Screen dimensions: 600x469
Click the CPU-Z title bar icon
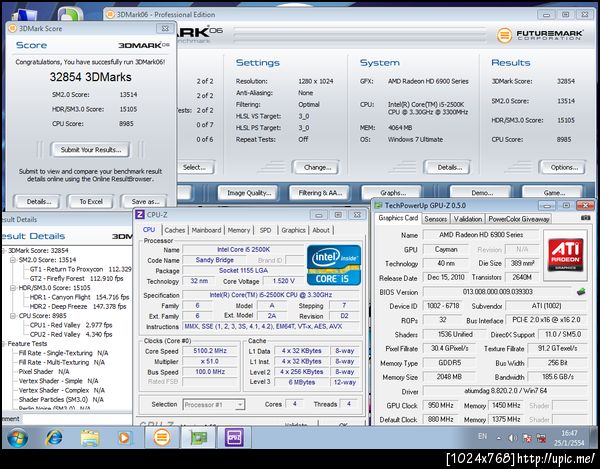tap(140, 215)
